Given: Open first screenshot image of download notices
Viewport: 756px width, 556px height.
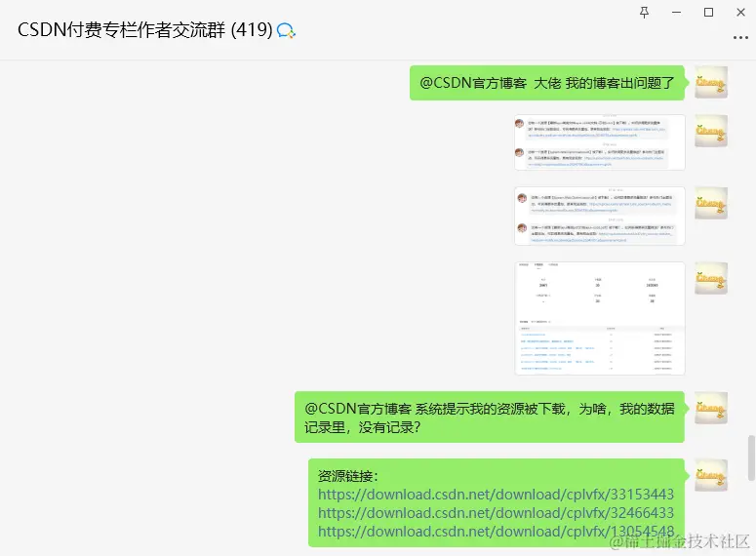Looking at the screenshot, I should pos(600,142).
